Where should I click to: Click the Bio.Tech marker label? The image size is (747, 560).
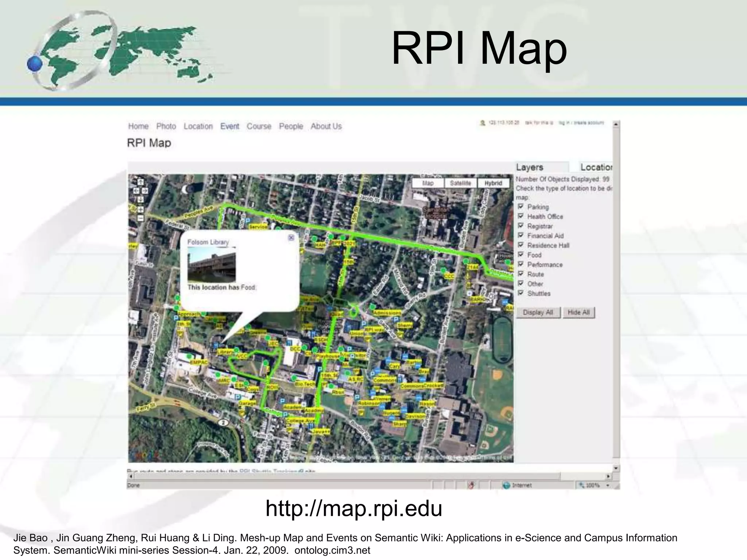pos(305,384)
